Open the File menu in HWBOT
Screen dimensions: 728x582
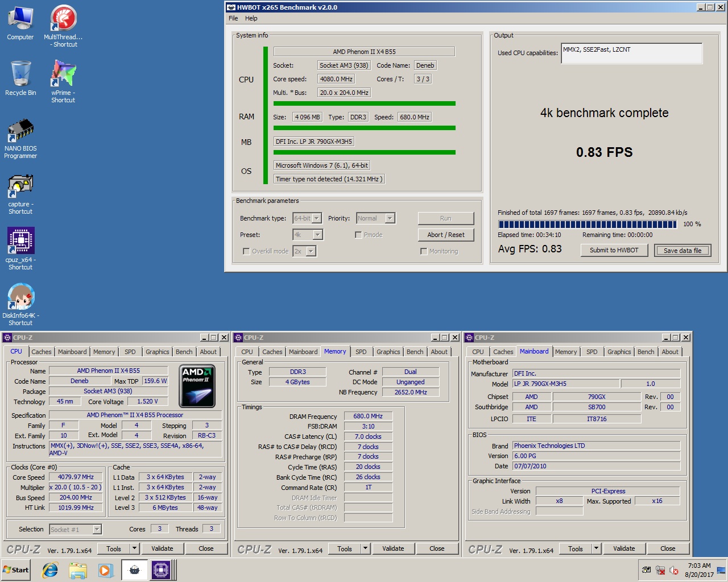click(233, 18)
